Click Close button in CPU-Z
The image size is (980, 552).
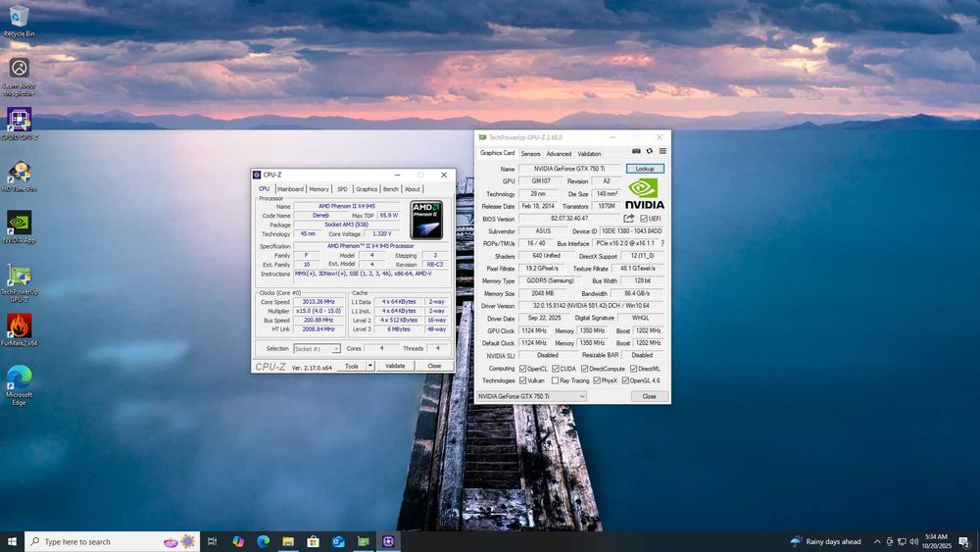tap(434, 366)
